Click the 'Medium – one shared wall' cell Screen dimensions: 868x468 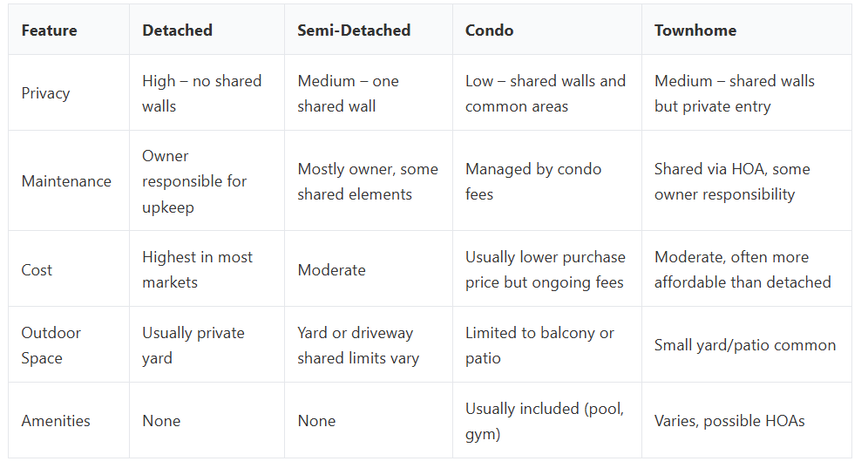[348, 93]
